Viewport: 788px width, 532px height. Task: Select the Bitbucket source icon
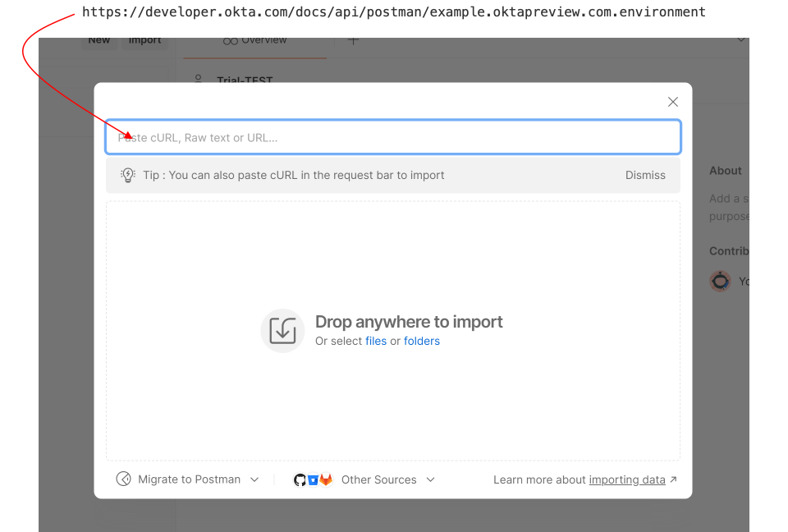click(313, 479)
